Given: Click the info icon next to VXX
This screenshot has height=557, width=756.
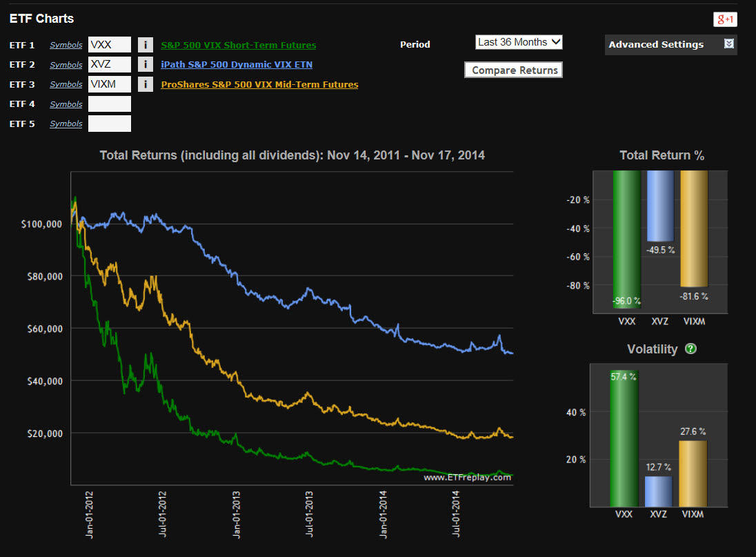Looking at the screenshot, I should click(x=145, y=45).
